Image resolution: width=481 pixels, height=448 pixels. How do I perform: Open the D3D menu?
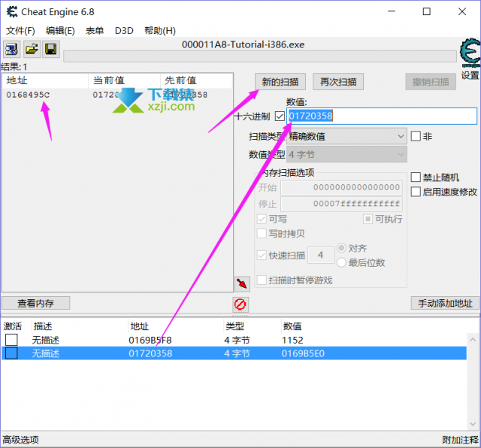coord(123,31)
